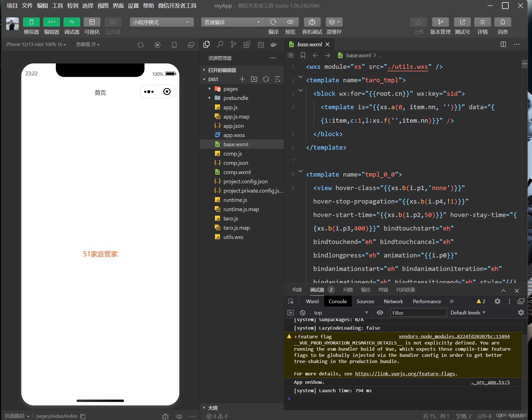532x420 pixels.
Task: Click the simulator phone device icon
Action: (x=174, y=45)
